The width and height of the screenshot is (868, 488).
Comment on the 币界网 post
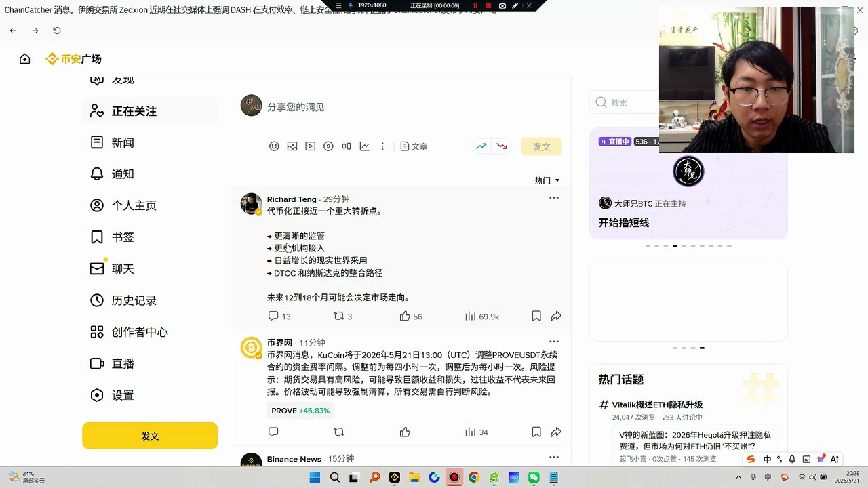[x=273, y=432]
